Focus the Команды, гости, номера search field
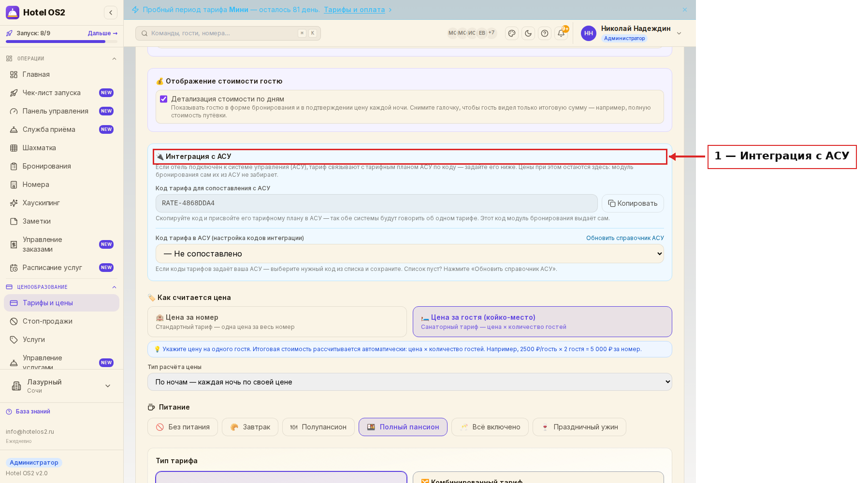This screenshot has height=483, width=868. (228, 33)
